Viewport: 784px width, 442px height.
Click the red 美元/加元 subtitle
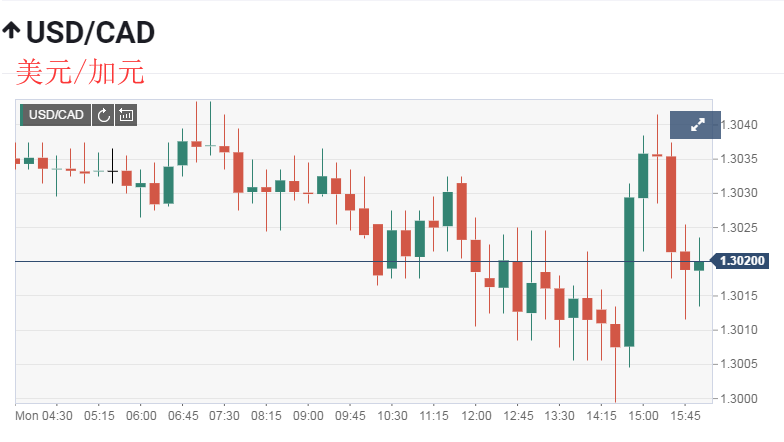[80, 72]
